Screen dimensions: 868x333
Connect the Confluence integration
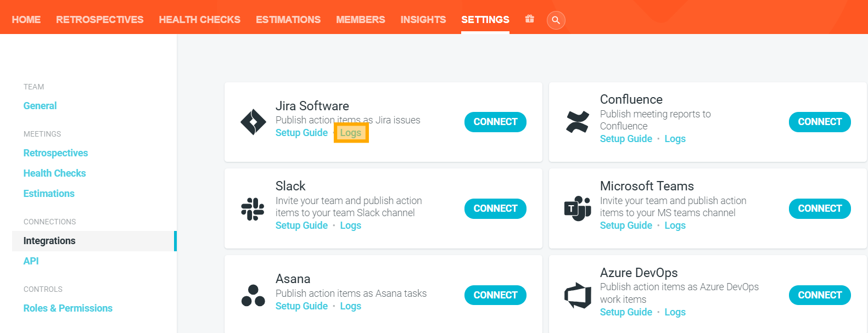tap(820, 122)
